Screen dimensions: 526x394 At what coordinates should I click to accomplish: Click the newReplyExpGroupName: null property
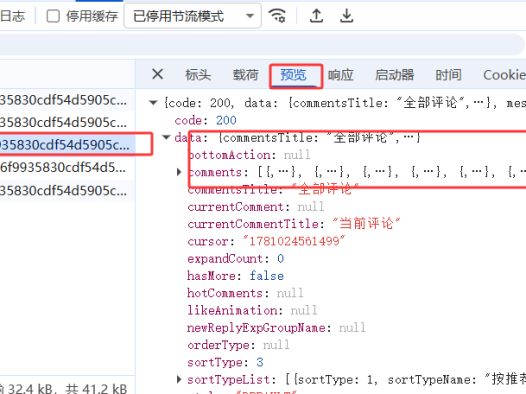(x=276, y=328)
